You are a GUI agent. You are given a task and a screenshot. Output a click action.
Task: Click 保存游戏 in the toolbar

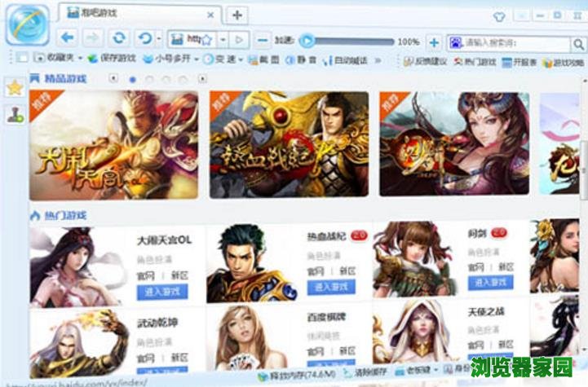tap(111, 58)
